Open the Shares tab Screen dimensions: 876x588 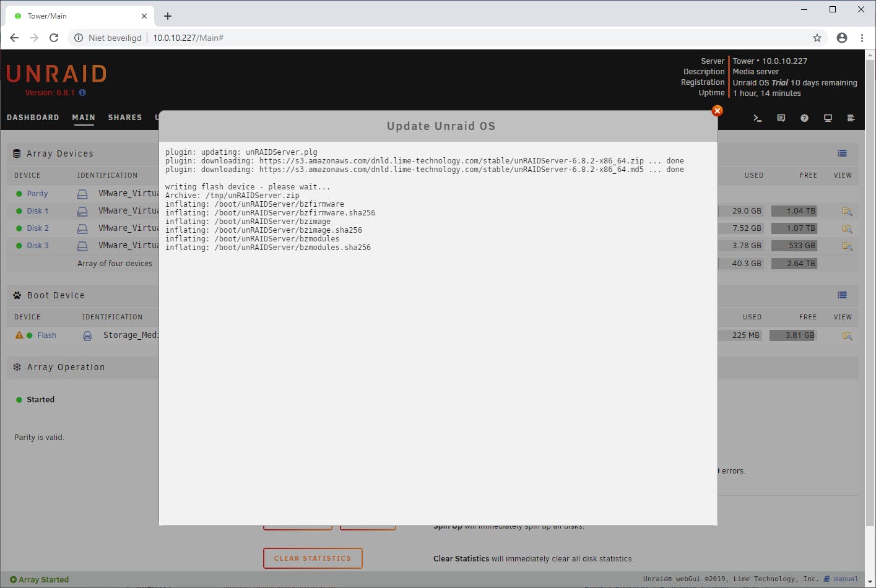tap(125, 118)
